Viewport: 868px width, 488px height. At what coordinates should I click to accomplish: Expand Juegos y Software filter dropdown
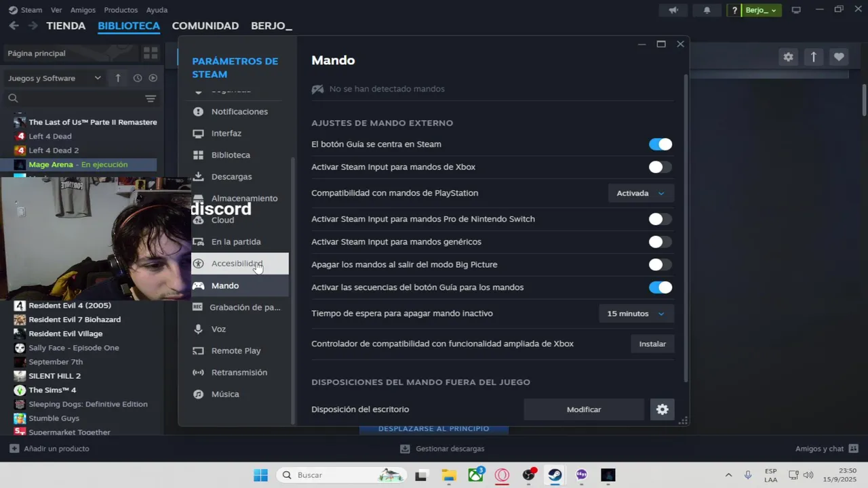coord(54,78)
